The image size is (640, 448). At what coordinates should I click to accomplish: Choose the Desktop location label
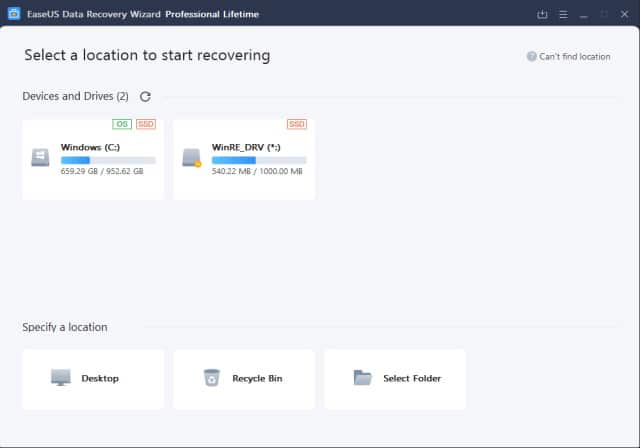click(x=100, y=378)
